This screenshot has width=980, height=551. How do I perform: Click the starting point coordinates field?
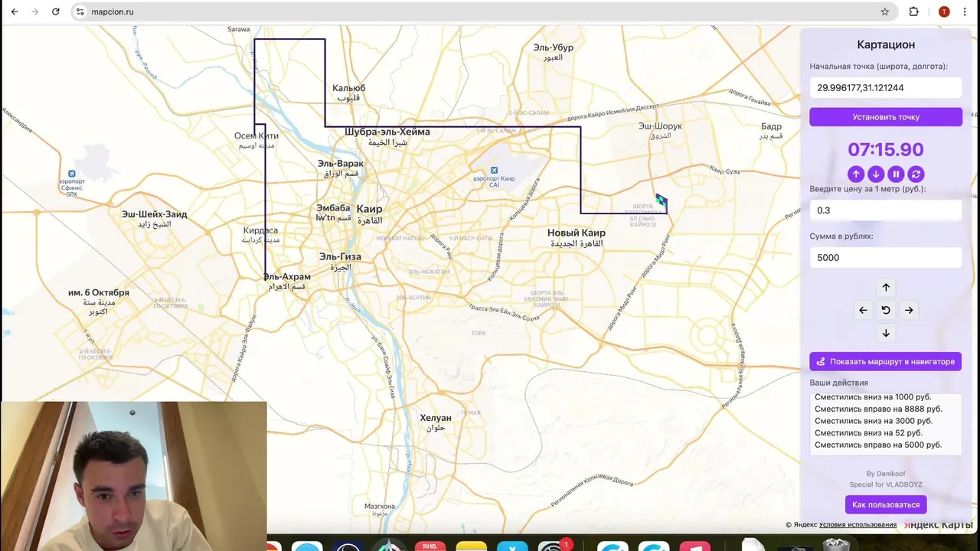(886, 87)
